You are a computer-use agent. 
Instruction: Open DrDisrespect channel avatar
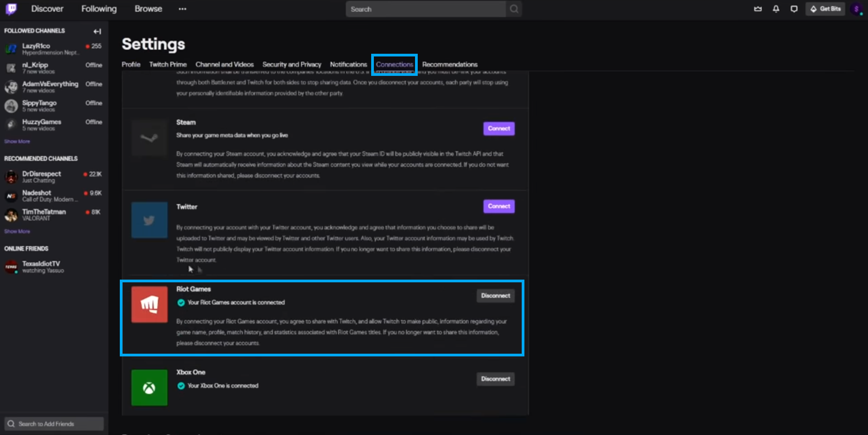pyautogui.click(x=11, y=177)
